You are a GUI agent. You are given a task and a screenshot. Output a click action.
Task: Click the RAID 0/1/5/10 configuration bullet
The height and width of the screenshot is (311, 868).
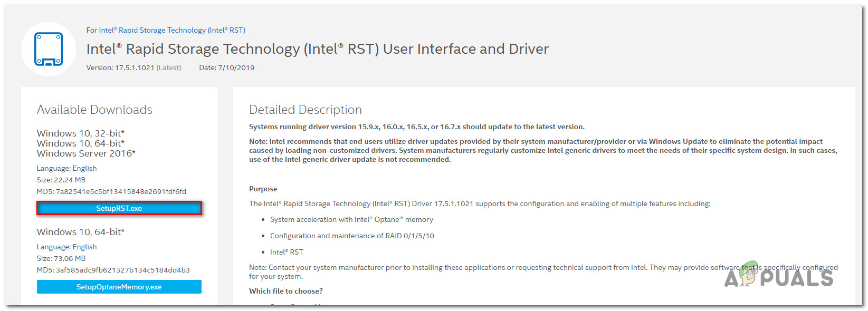tap(352, 236)
